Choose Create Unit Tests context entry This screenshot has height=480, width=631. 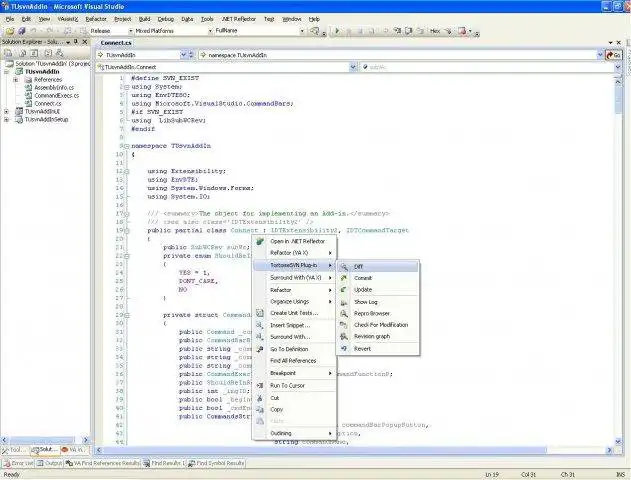(294, 313)
